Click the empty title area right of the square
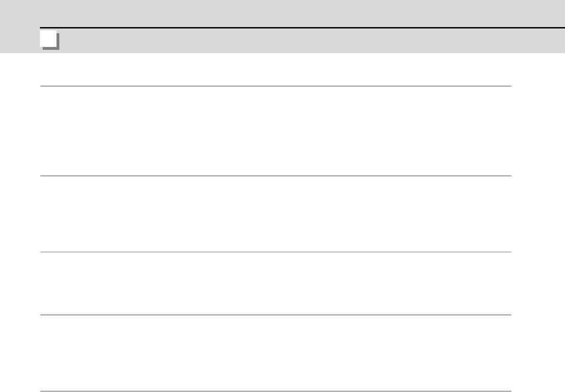 285,41
